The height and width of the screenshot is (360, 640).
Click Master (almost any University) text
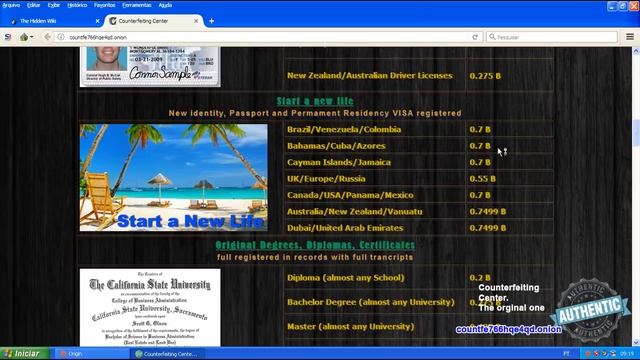coord(350,327)
